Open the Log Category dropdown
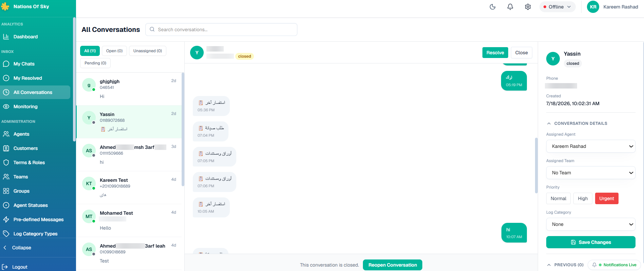 pyautogui.click(x=591, y=224)
